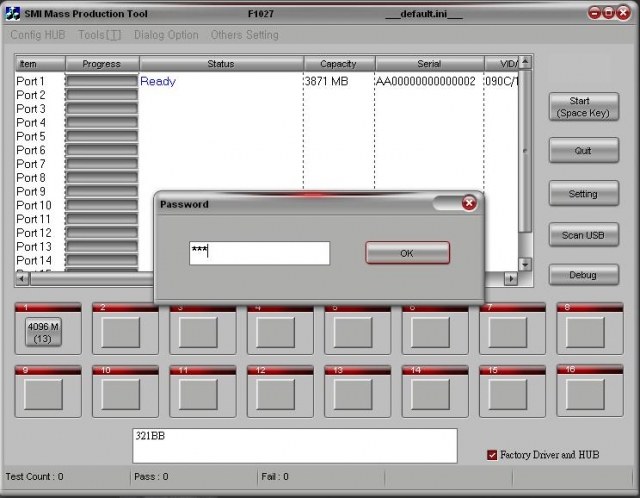This screenshot has width=640, height=498.
Task: Select the Port 5 row
Action: (267, 136)
